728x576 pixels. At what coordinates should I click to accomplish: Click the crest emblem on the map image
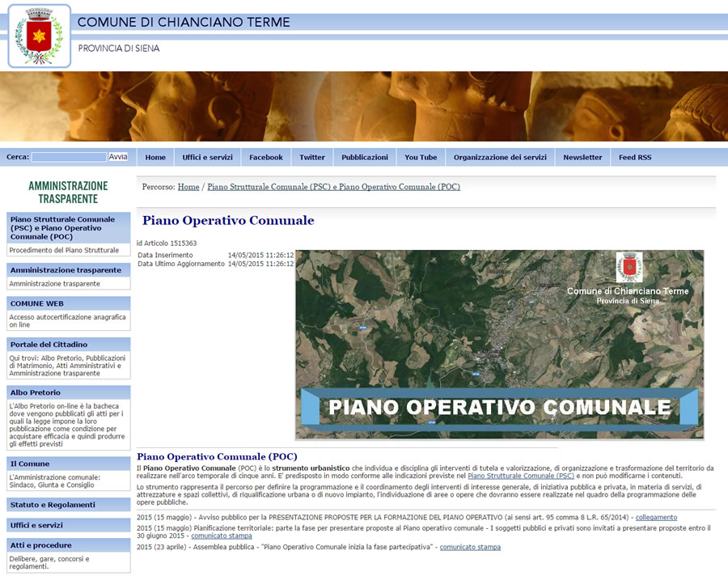click(629, 267)
